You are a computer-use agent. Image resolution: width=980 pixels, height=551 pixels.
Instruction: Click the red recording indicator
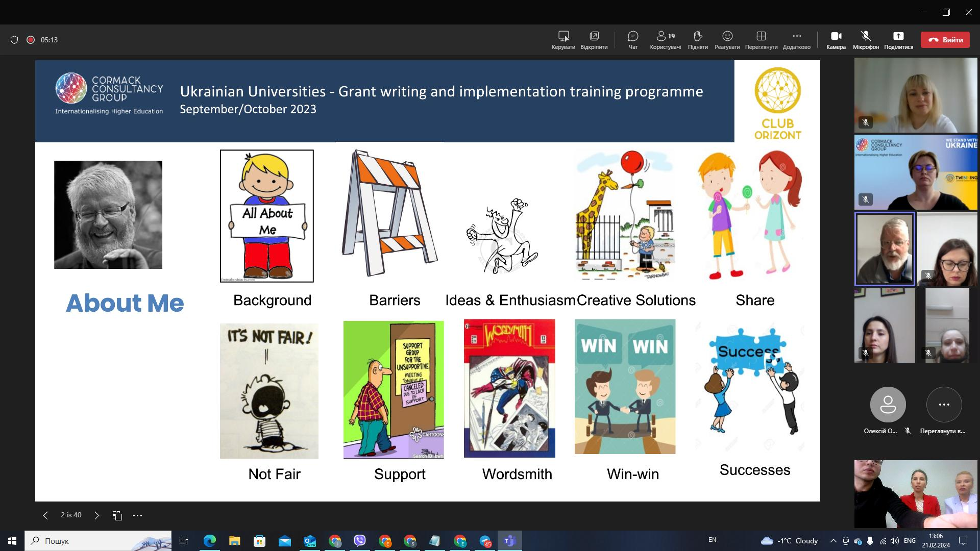[x=31, y=40]
